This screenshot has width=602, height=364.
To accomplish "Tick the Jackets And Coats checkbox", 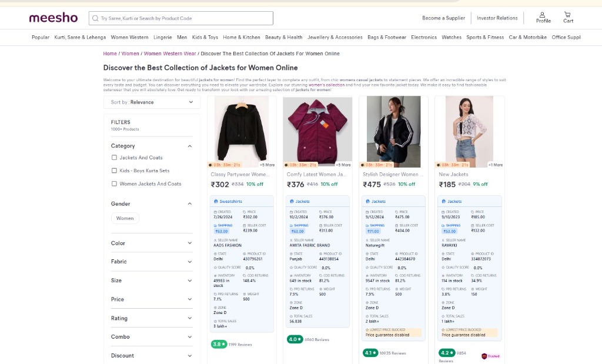I will tap(114, 158).
